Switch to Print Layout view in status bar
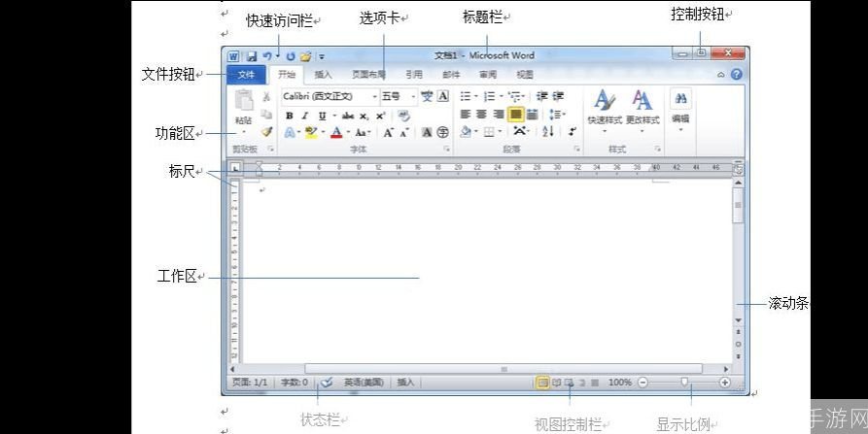Image resolution: width=868 pixels, height=434 pixels. coord(543,383)
